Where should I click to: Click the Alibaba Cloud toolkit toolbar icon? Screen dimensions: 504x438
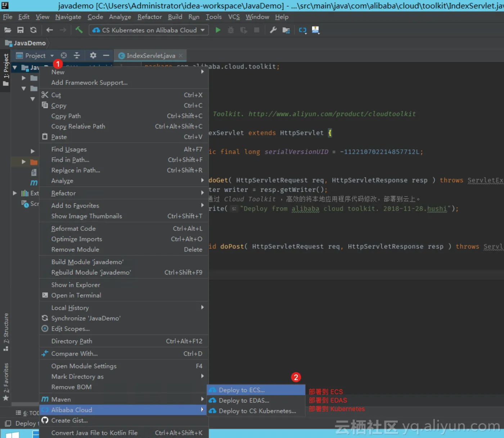click(302, 30)
